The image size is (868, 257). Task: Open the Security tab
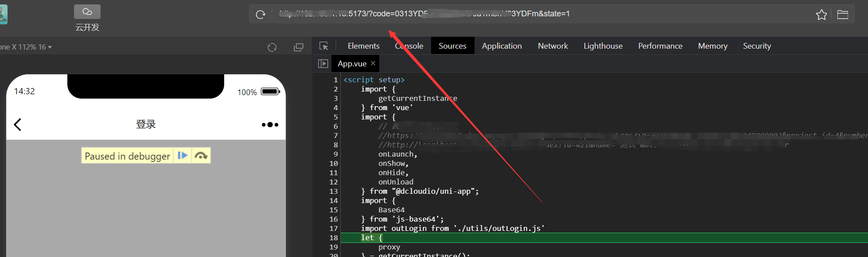coord(757,46)
